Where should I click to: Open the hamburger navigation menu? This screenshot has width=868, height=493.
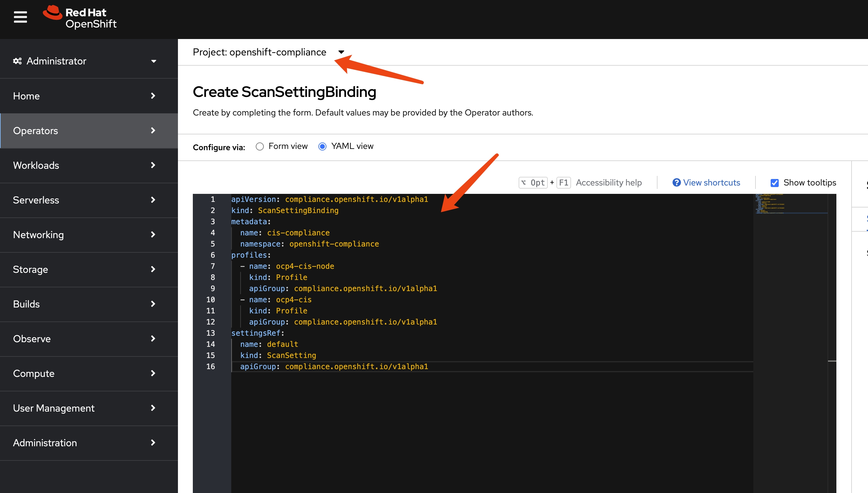(20, 17)
